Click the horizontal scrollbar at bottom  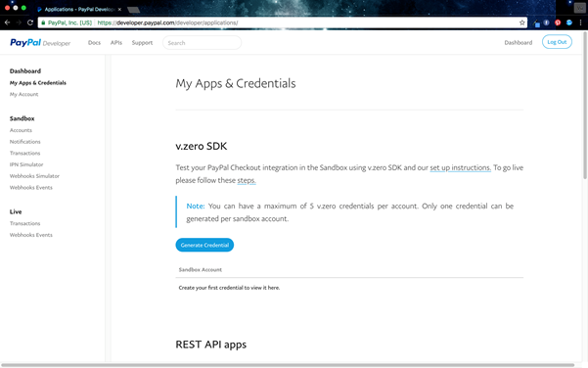[288, 365]
